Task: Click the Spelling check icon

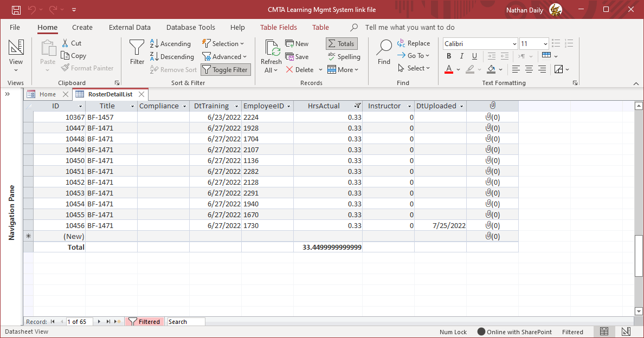Action: pos(332,56)
